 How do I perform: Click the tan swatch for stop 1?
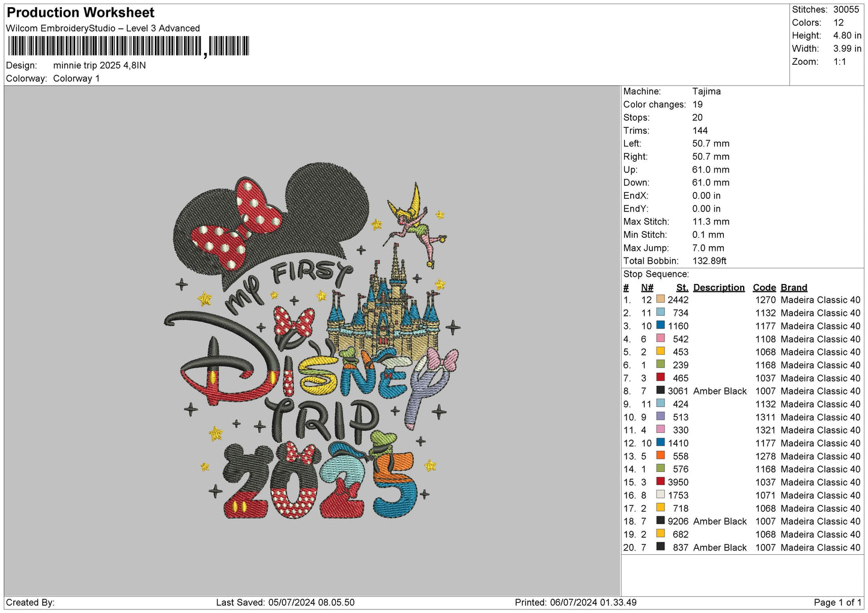coord(661,299)
